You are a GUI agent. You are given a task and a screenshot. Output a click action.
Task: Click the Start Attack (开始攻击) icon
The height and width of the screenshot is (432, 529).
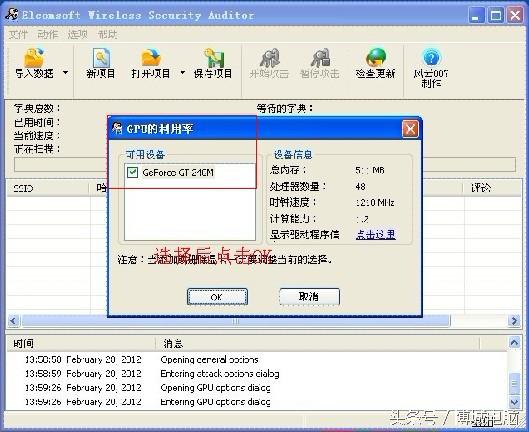click(269, 58)
